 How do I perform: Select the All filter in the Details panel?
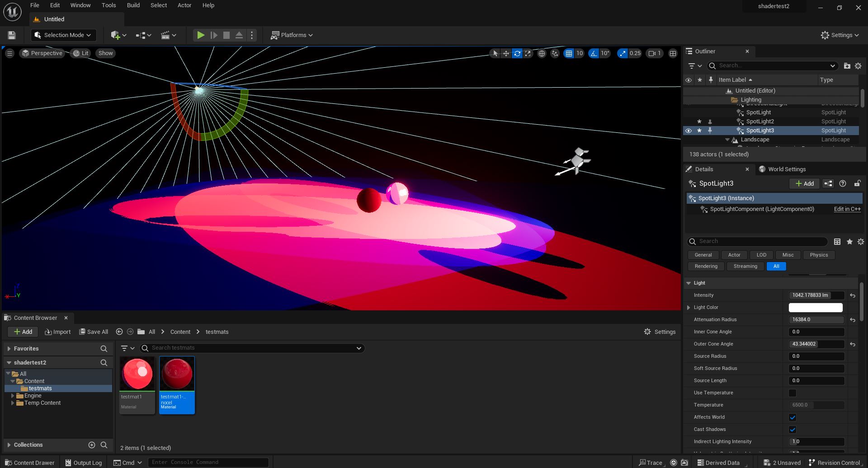776,267
